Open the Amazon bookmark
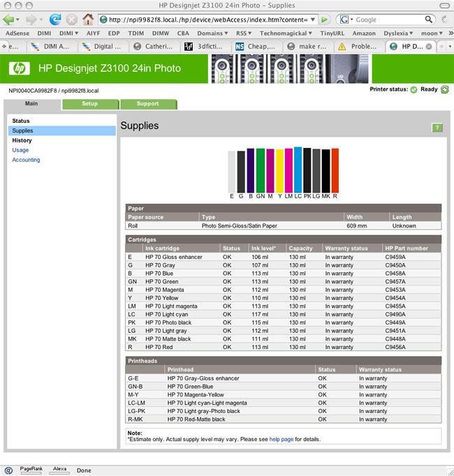The height and width of the screenshot is (476, 454). click(x=364, y=33)
